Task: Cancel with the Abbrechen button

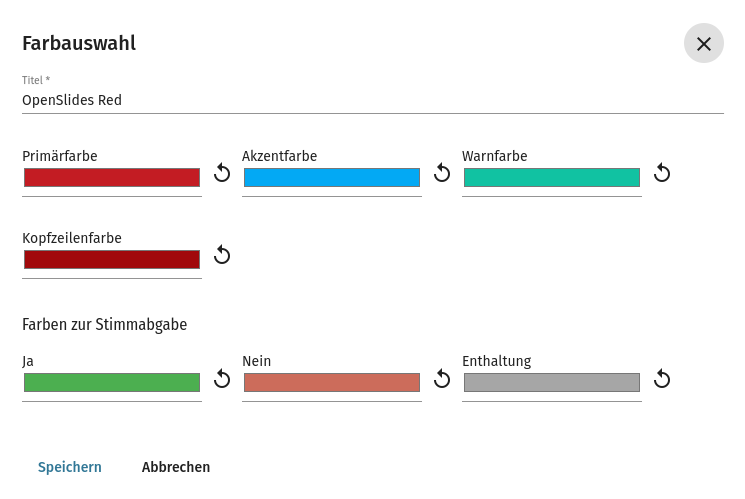Action: pyautogui.click(x=176, y=467)
